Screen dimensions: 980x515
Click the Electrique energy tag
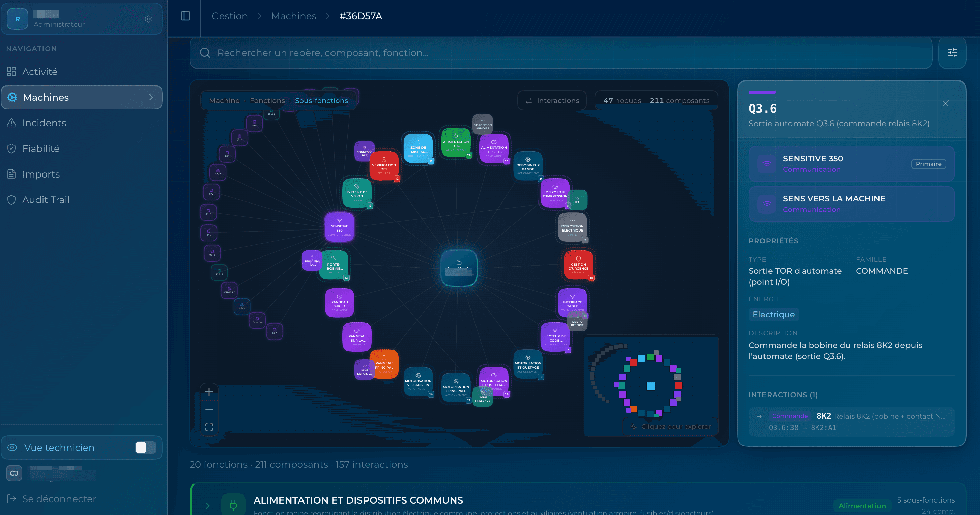(773, 315)
